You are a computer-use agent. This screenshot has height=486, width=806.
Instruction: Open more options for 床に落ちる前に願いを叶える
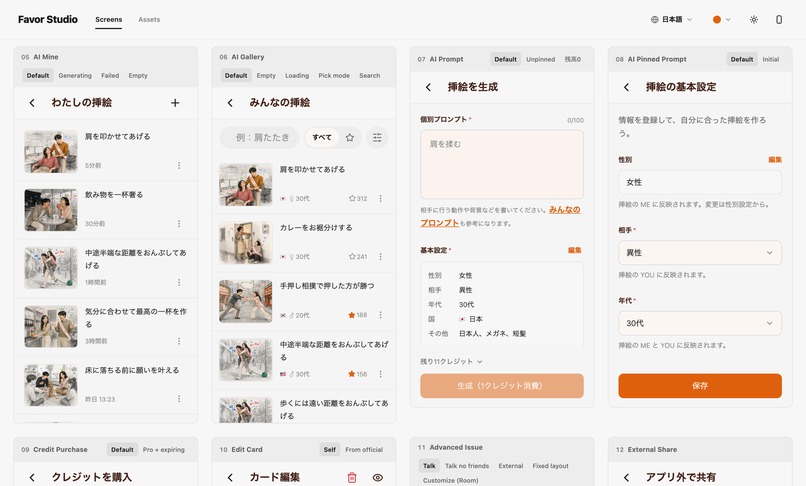tap(179, 399)
